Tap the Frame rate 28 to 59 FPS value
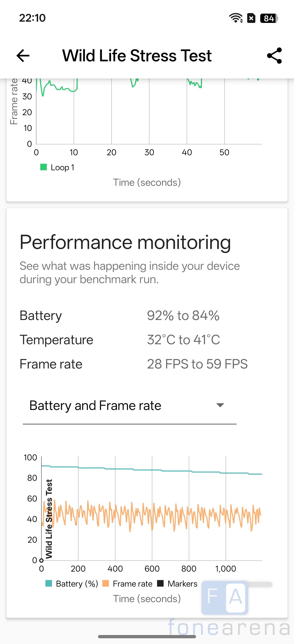The image size is (294, 644). [197, 364]
